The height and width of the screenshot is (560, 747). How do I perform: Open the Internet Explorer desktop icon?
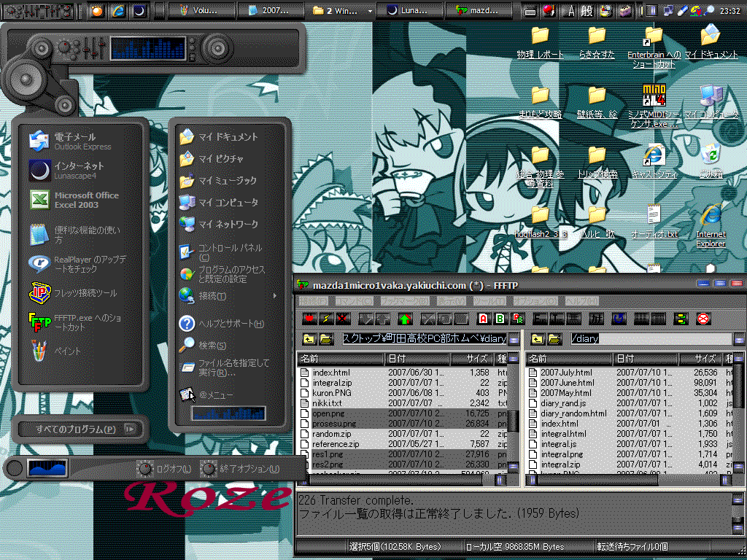pyautogui.click(x=711, y=227)
